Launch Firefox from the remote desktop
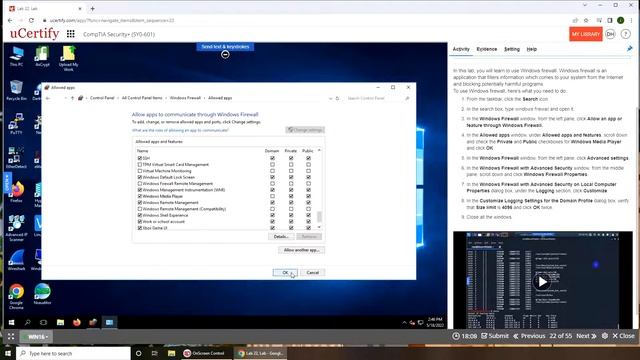This screenshot has height=360, width=640. 16,192
